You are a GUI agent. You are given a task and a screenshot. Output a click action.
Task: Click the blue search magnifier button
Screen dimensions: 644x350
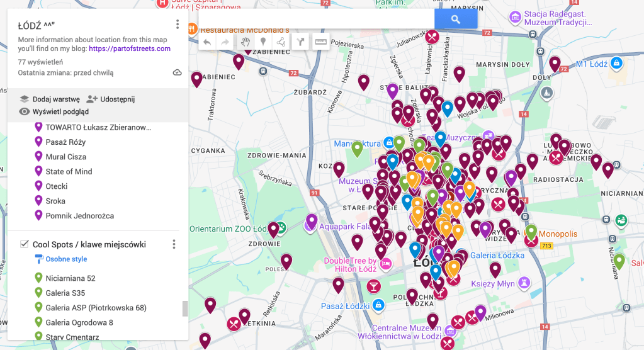point(456,20)
